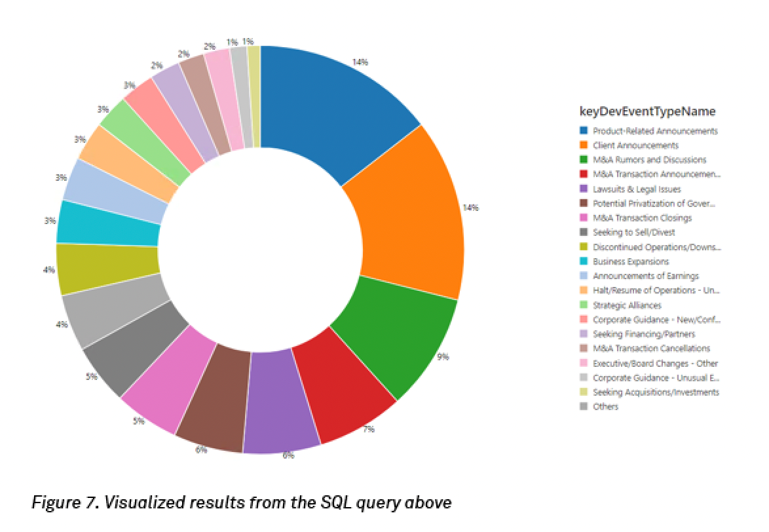Select the M&A Transaction Closings legend entry

click(642, 218)
